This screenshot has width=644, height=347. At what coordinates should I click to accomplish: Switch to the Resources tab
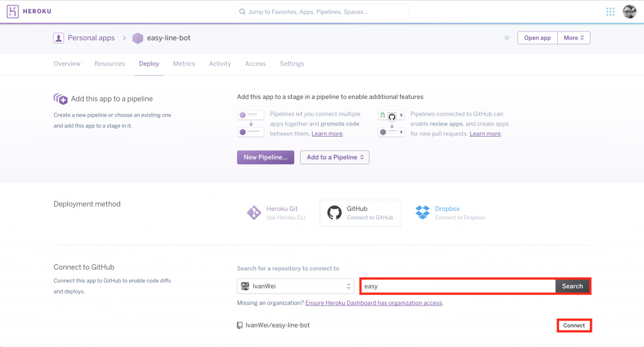[109, 64]
